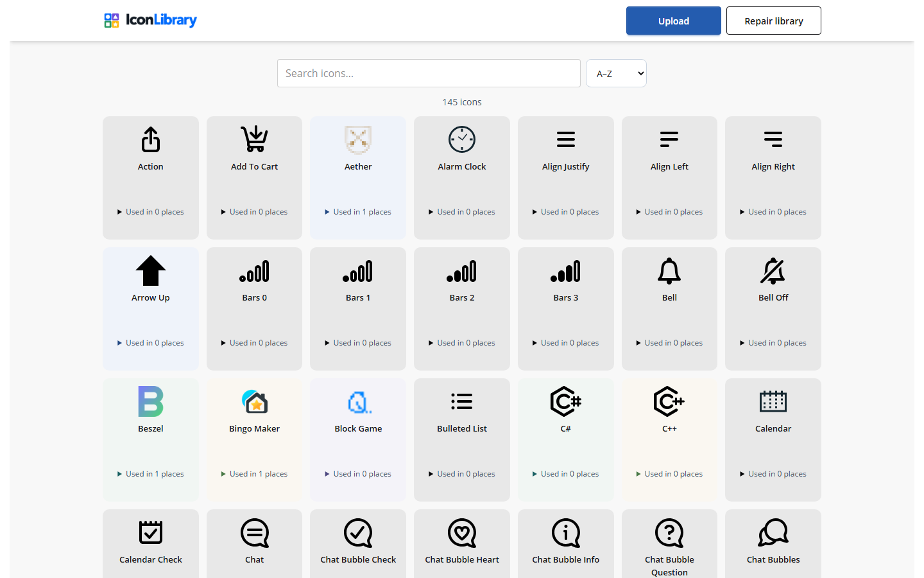Image resolution: width=924 pixels, height=578 pixels.
Task: Expand Aether's 'Used in 1 places' details
Action: (358, 212)
